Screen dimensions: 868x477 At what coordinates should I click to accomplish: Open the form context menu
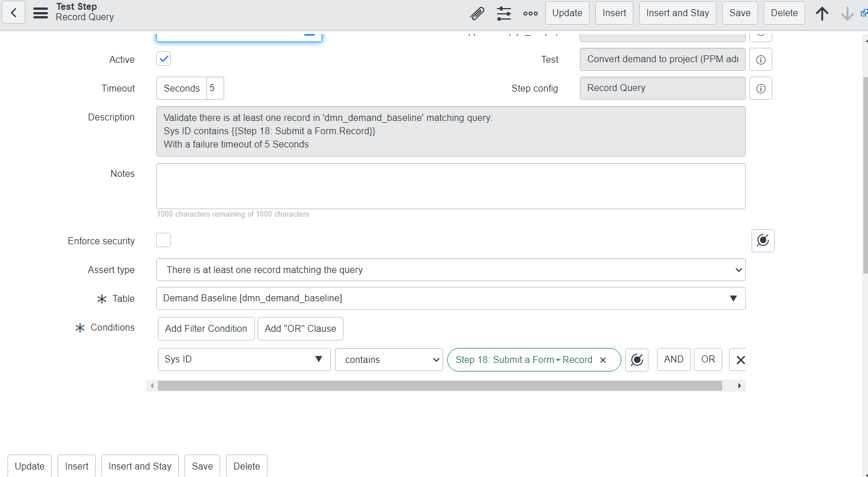40,13
